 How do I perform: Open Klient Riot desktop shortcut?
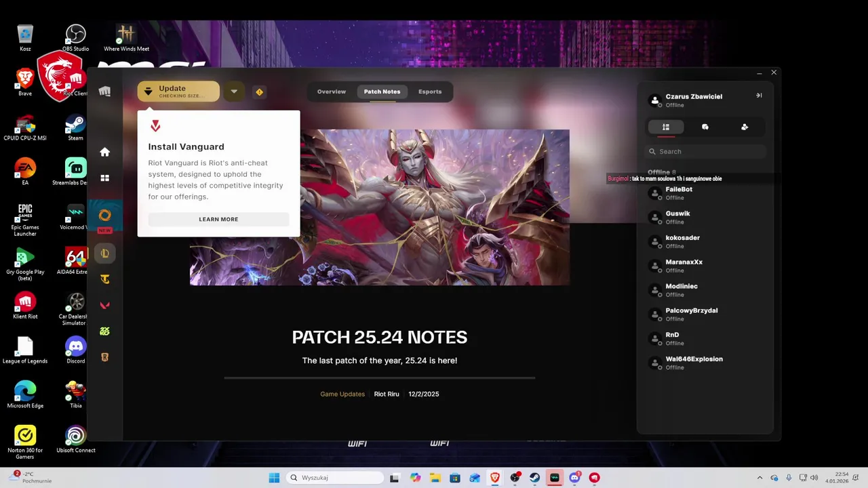[x=25, y=306]
